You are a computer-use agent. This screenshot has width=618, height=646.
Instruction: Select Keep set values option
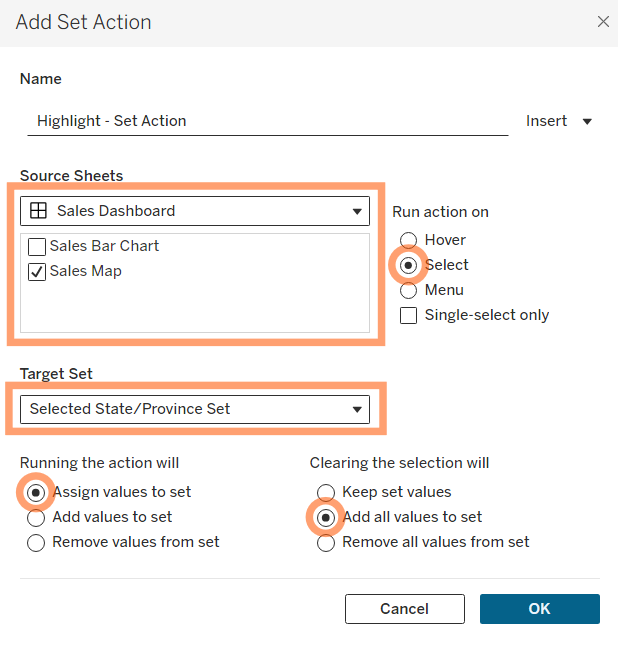point(326,492)
